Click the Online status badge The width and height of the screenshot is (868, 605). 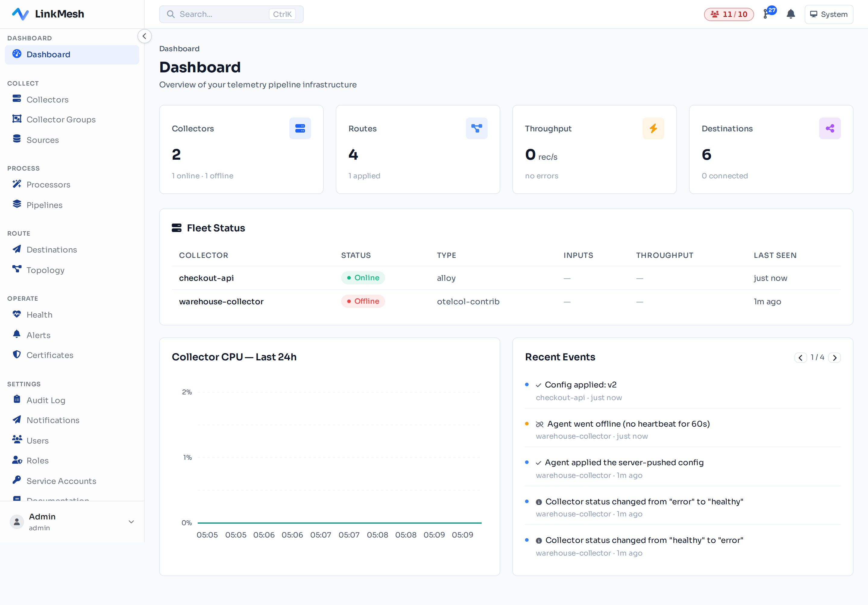tap(363, 278)
